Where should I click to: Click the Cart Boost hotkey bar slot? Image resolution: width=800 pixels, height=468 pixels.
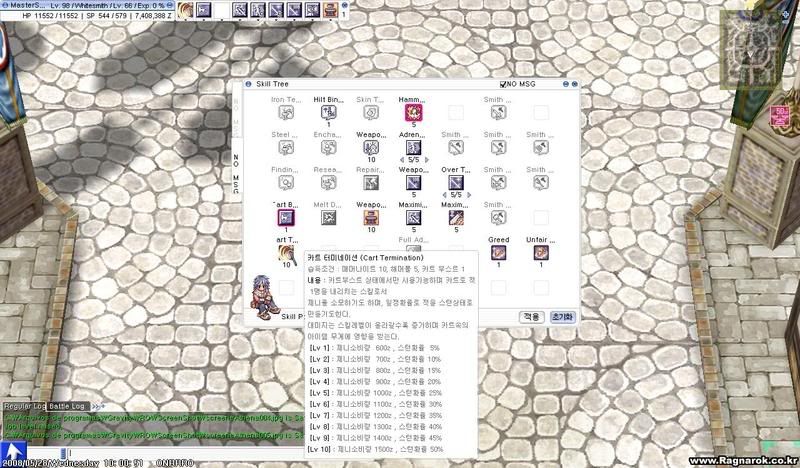tap(204, 10)
